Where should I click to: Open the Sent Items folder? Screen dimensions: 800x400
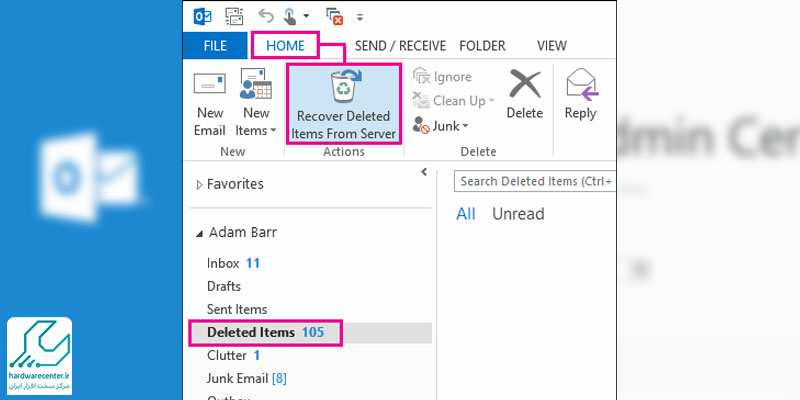click(237, 309)
